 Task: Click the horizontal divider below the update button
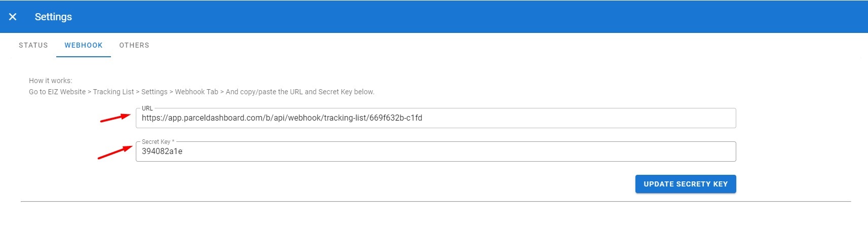[435, 202]
